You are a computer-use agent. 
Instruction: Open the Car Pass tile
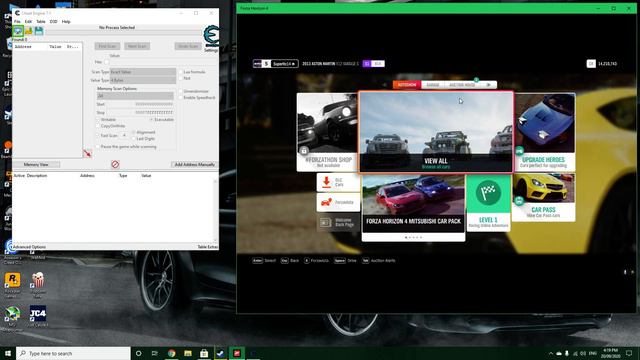click(x=543, y=198)
